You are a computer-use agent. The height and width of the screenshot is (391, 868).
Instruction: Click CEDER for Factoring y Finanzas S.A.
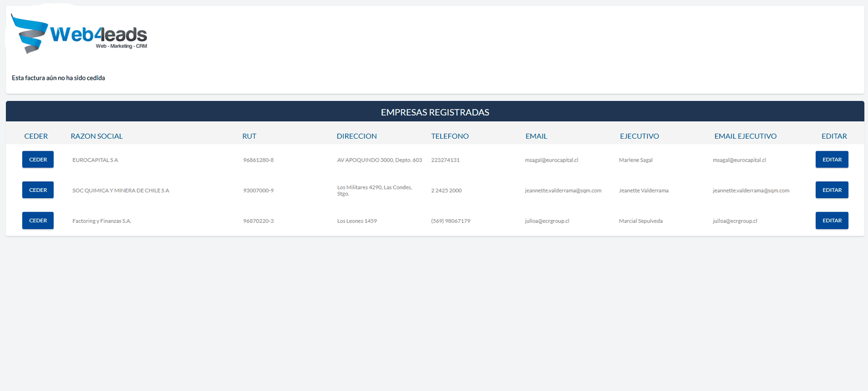[38, 220]
